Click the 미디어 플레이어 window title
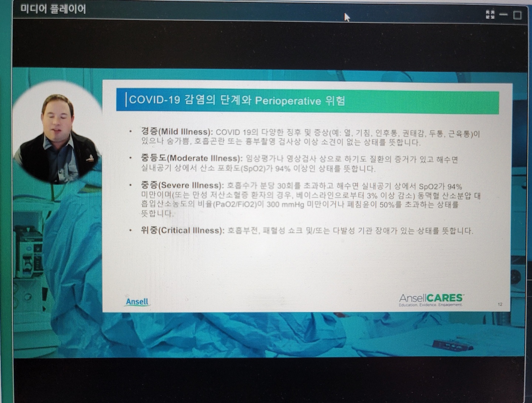 tap(53, 9)
